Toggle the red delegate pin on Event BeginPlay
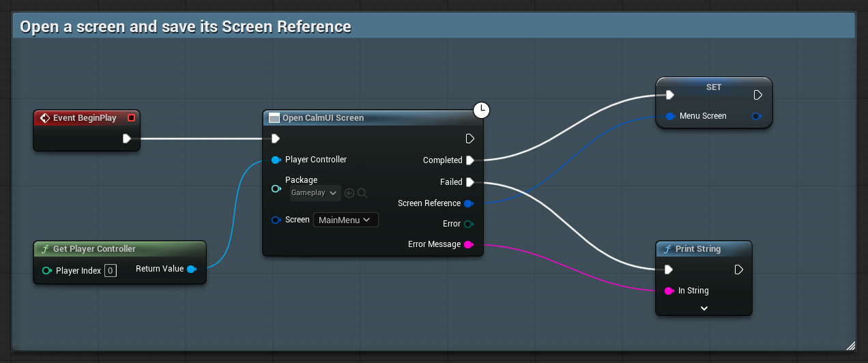 click(132, 118)
